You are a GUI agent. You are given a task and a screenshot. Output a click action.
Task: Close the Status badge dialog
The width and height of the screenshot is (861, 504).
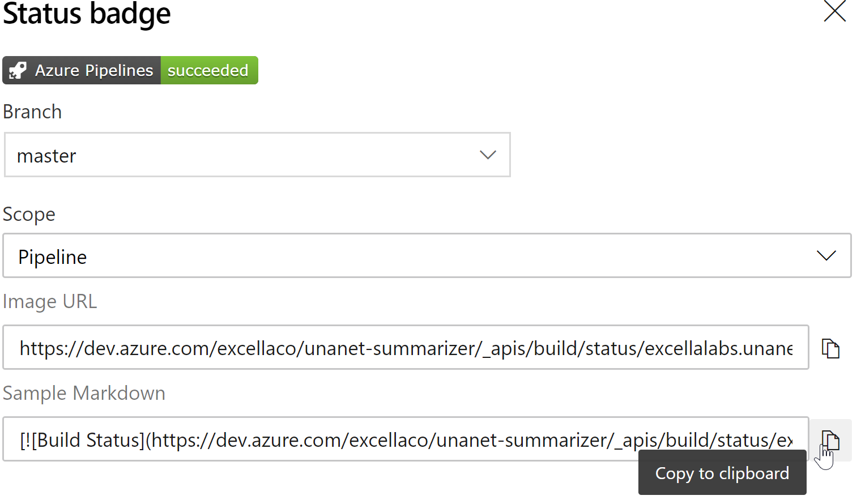[835, 11]
